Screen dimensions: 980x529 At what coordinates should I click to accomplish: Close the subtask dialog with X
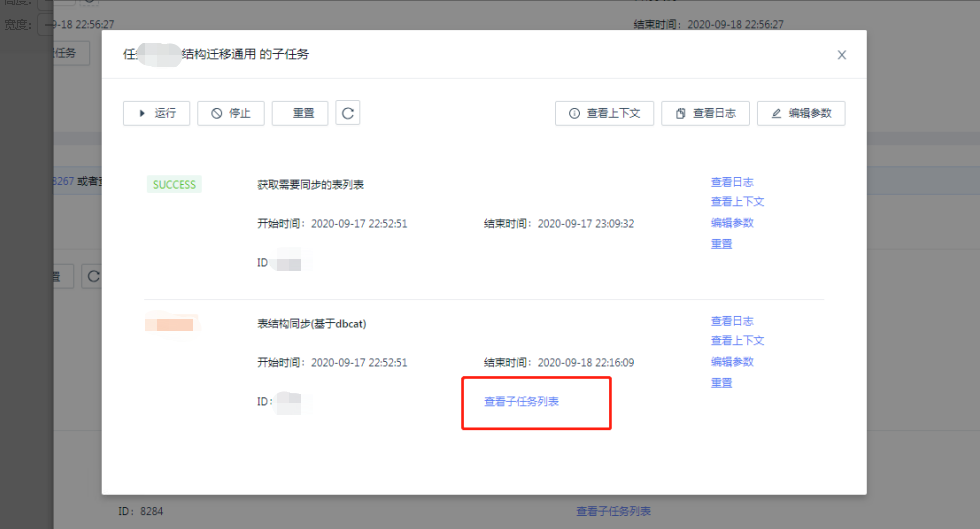point(842,55)
